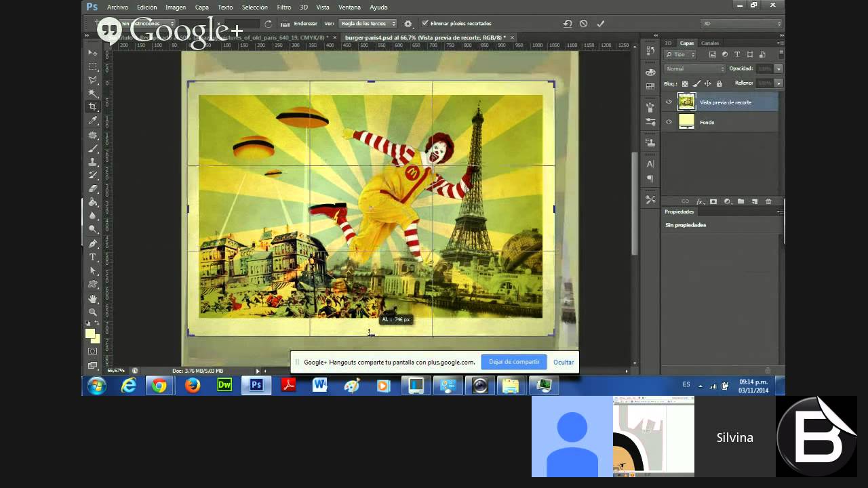Open layer styles fx menu
The width and height of the screenshot is (868, 488).
click(699, 201)
